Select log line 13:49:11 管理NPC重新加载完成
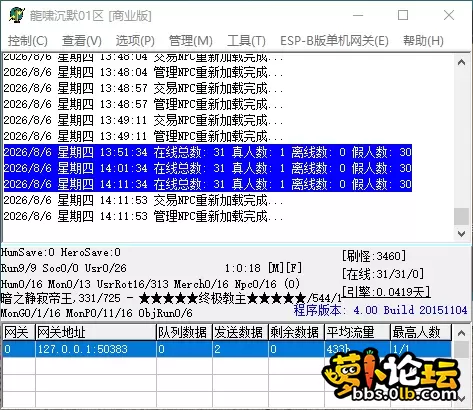This screenshot has height=410, width=473. tap(143, 136)
